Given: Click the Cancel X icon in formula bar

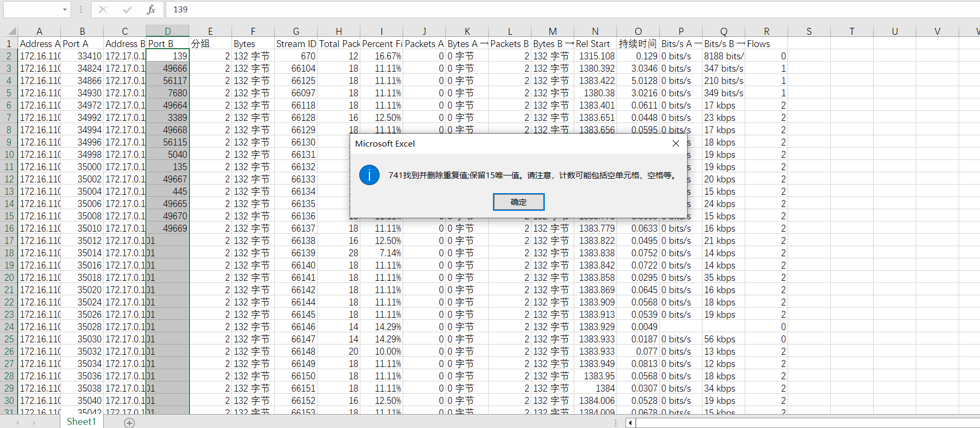Looking at the screenshot, I should (x=103, y=10).
